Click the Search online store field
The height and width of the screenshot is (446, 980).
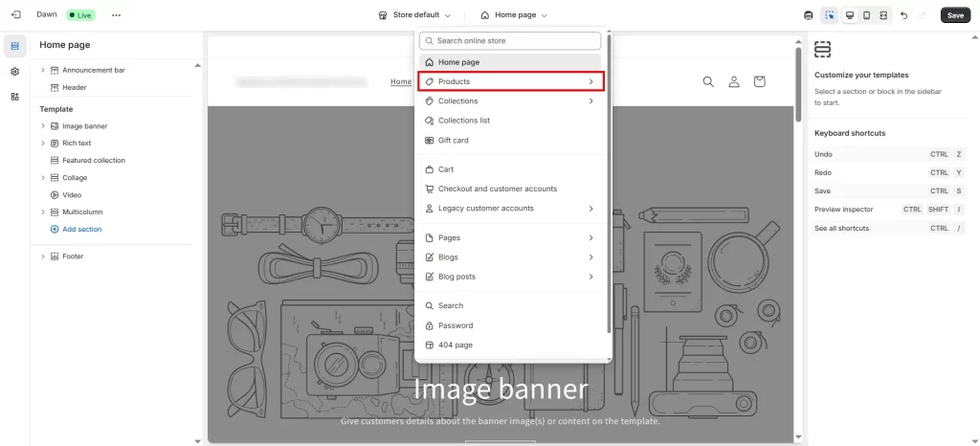pos(511,41)
